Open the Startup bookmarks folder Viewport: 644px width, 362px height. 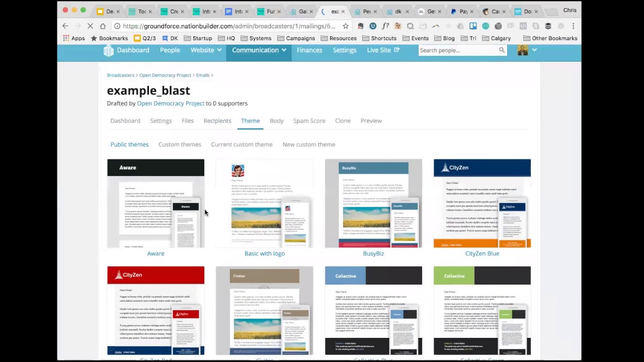tap(198, 38)
